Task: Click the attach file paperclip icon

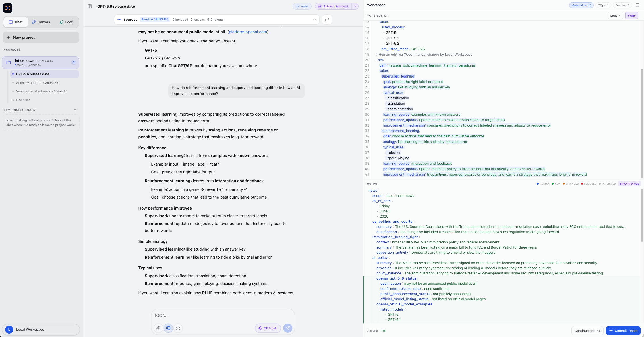Action: pyautogui.click(x=158, y=328)
